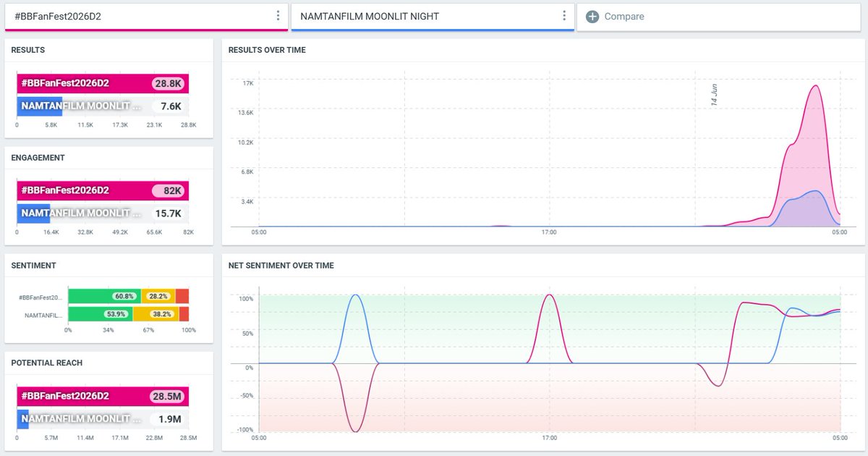This screenshot has width=868, height=456.
Task: Click the 28.2% neutral sentiment segment
Action: point(158,296)
